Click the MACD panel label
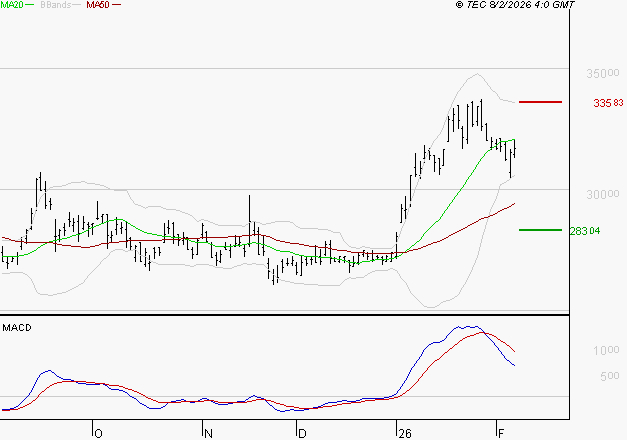The image size is (627, 440). click(17, 328)
